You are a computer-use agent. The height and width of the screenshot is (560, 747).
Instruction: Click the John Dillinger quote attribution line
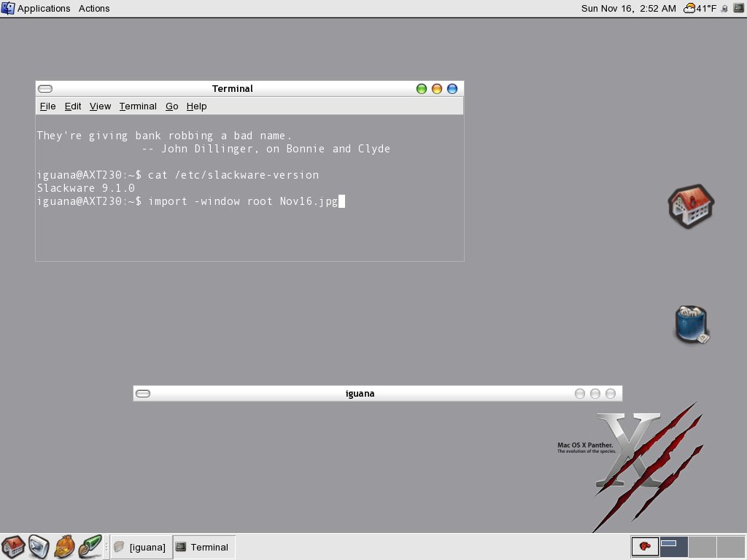click(266, 149)
